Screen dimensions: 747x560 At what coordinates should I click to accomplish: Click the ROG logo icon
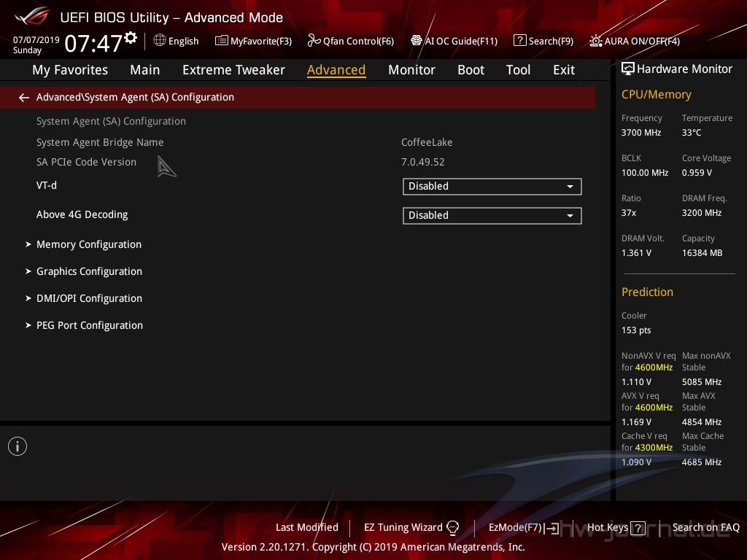32,17
